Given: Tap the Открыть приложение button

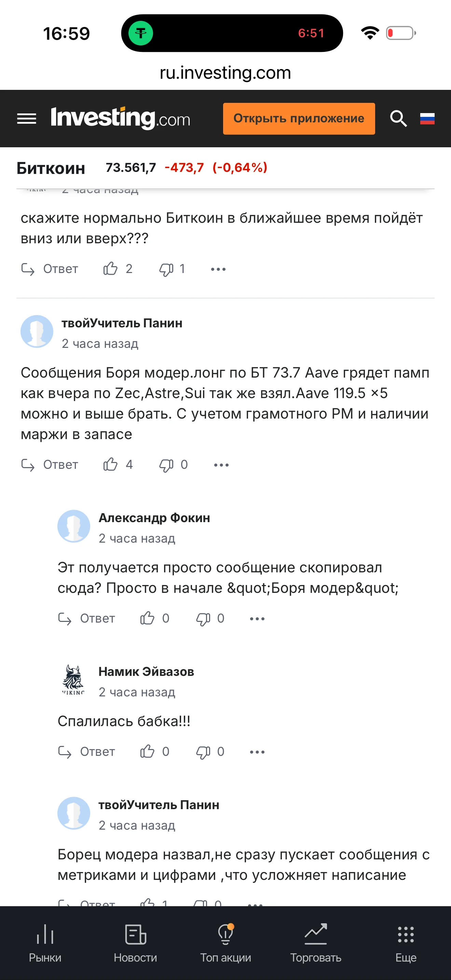Looking at the screenshot, I should (299, 119).
